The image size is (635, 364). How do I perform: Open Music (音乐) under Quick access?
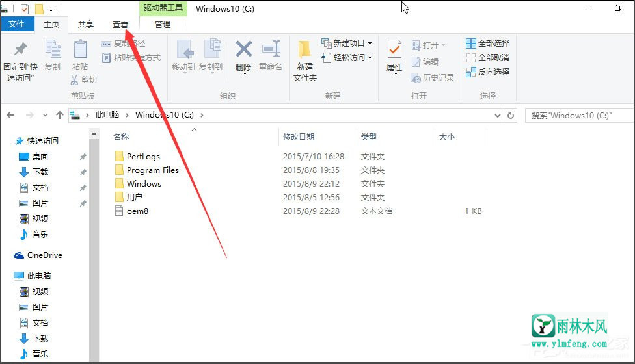(x=34, y=234)
